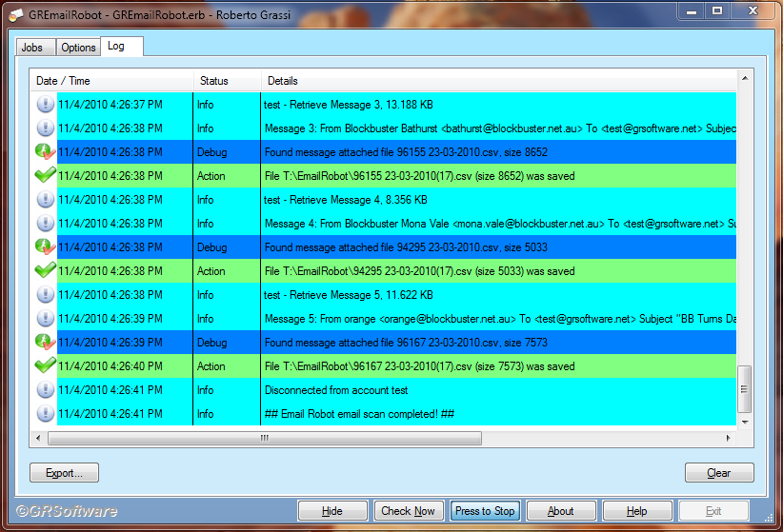Clear the log with the Clear button

pos(718,473)
